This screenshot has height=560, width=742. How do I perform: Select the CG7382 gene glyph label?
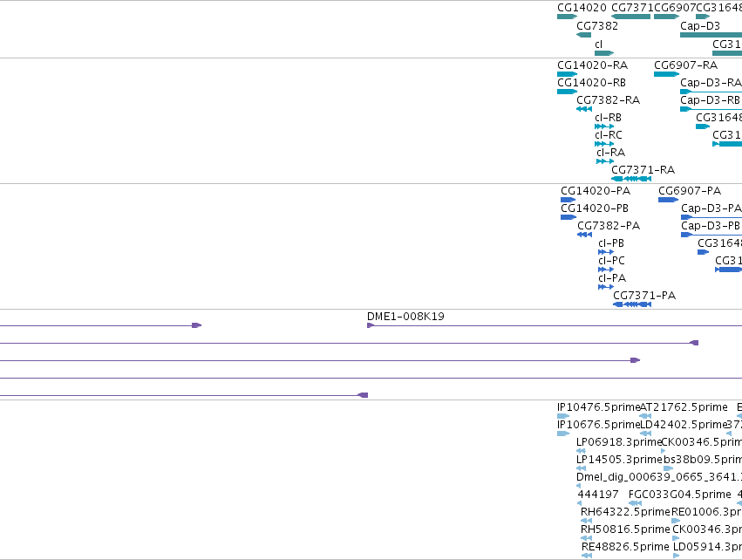(x=597, y=25)
